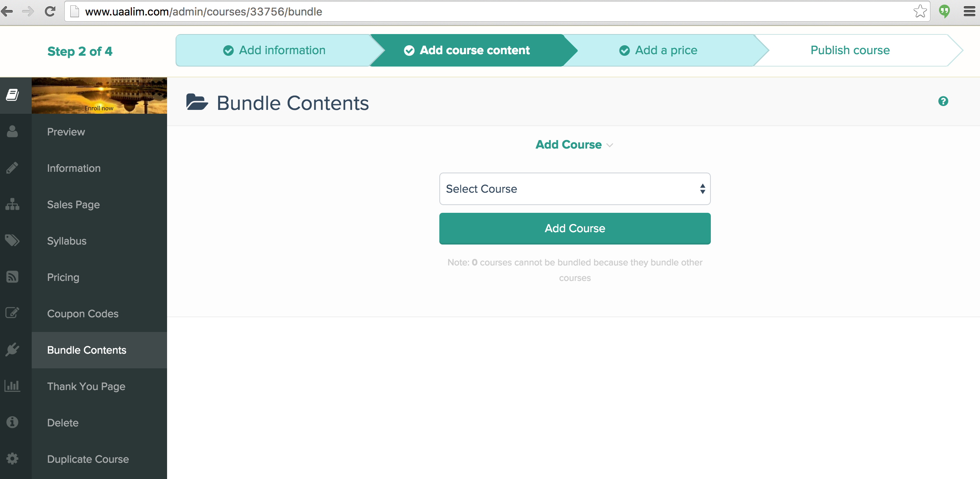Open the Coupon Codes sidebar link
Screen dimensions: 980x479
tap(83, 314)
